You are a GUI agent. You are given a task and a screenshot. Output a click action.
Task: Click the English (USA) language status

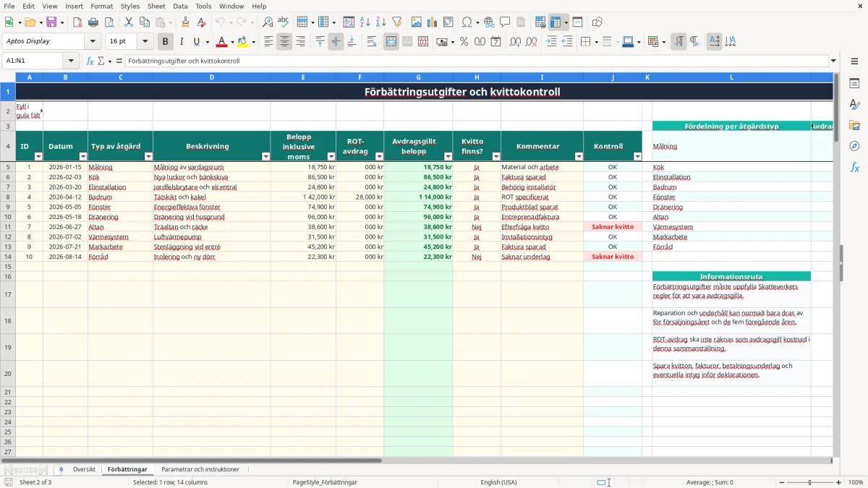498,482
